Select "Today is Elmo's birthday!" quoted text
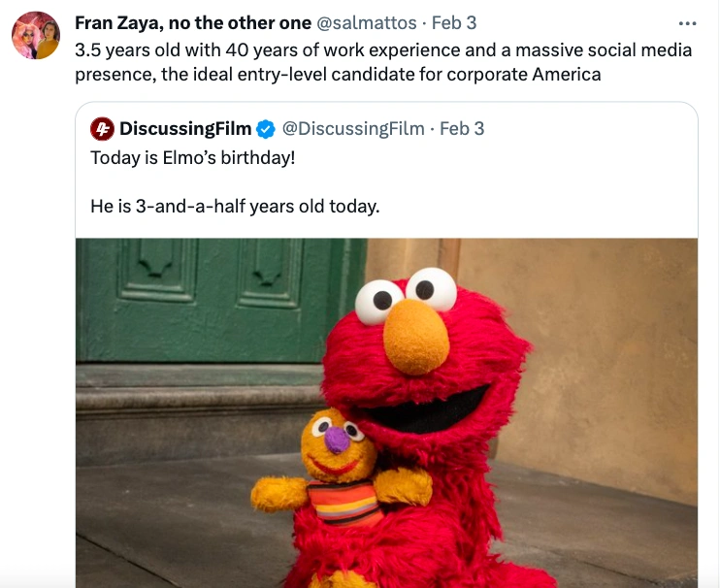720x588 pixels. coord(192,157)
